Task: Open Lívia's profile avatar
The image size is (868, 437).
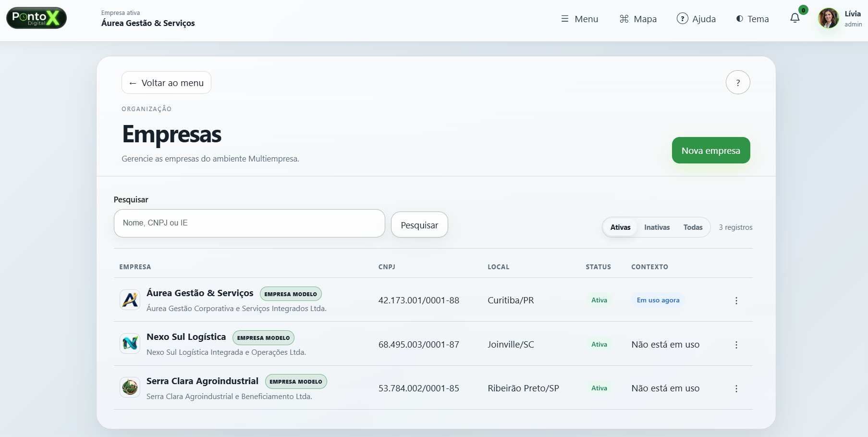Action: [828, 18]
